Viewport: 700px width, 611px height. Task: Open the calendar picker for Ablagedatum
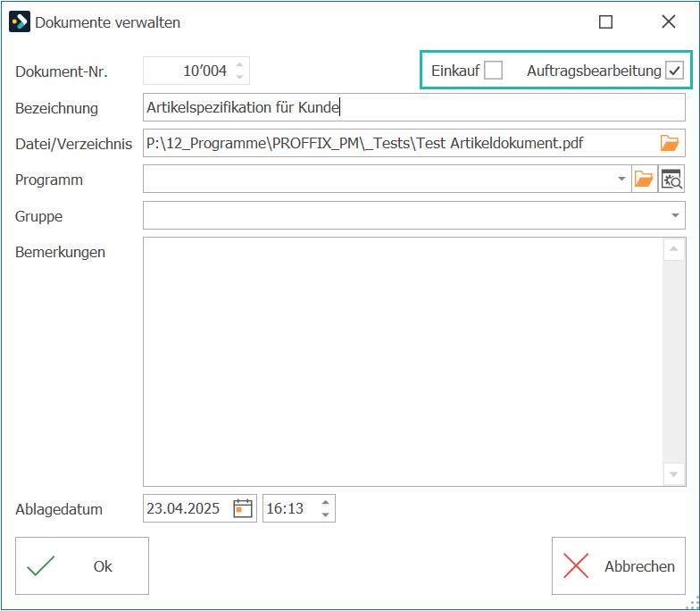[x=243, y=508]
